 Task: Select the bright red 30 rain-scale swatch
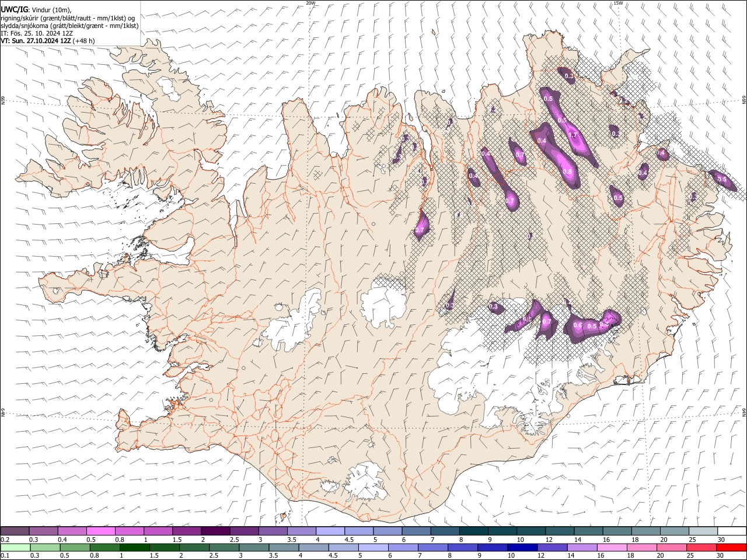pos(731,547)
